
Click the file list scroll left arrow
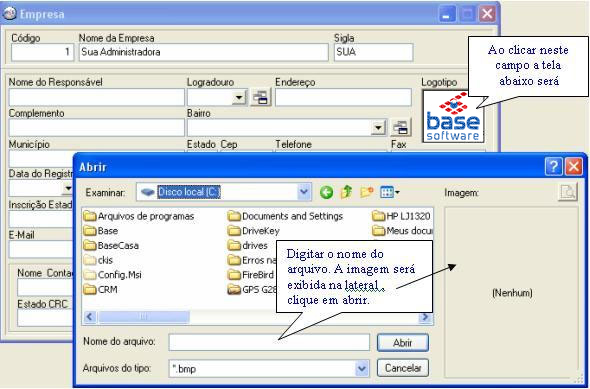point(90,317)
